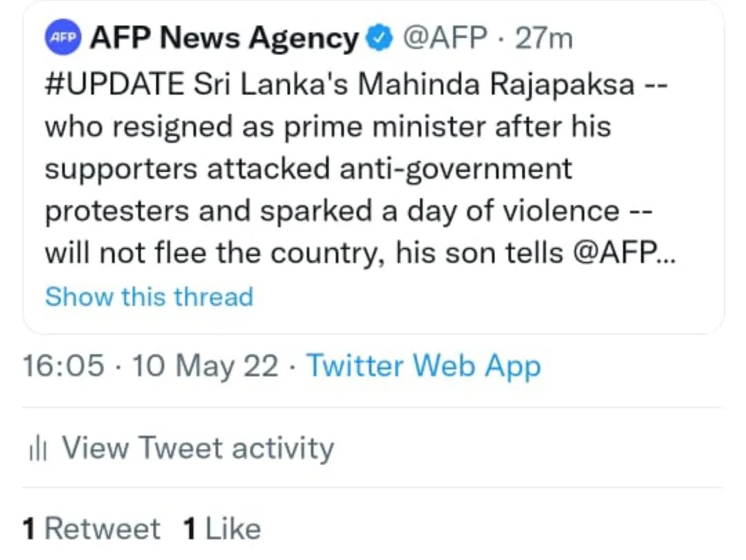The height and width of the screenshot is (560, 746).
Task: Click the @AFP mention ending the tweet text
Action: tap(615, 253)
